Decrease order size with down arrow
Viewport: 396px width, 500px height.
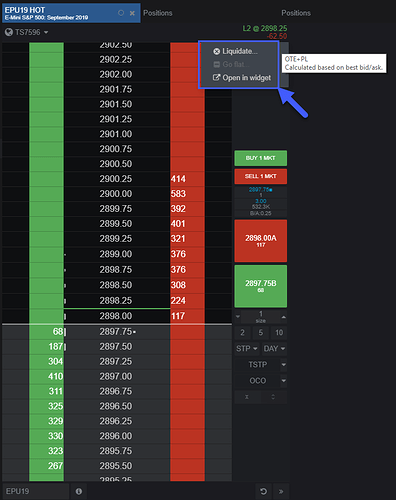tap(238, 317)
